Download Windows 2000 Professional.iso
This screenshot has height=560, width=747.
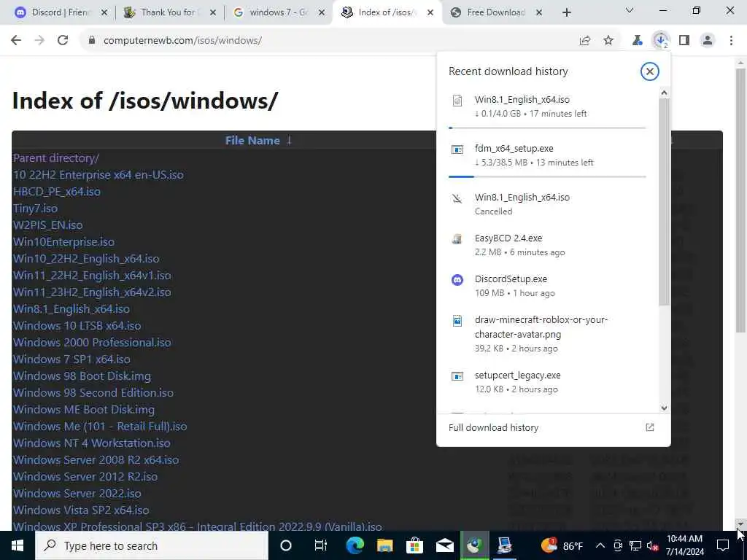tap(92, 343)
